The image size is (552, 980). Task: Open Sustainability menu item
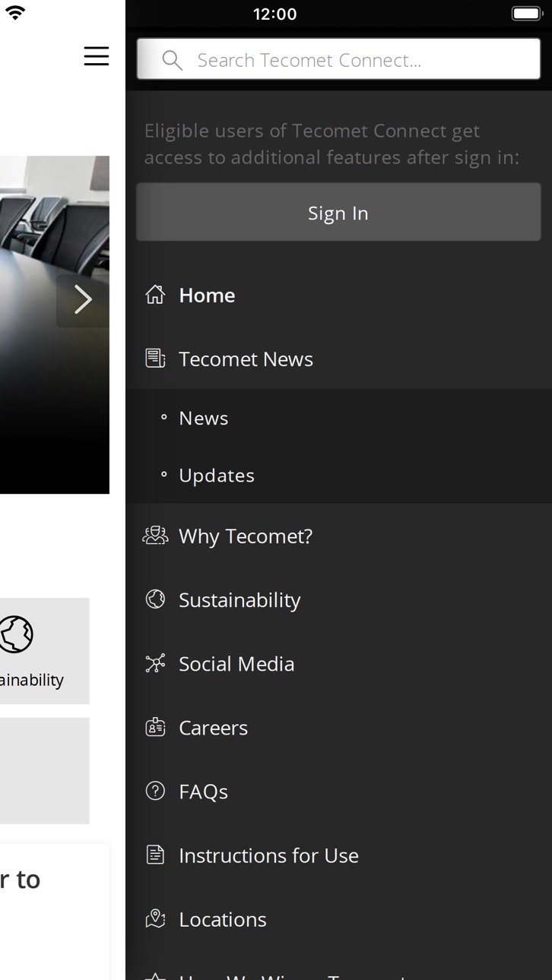pos(338,599)
